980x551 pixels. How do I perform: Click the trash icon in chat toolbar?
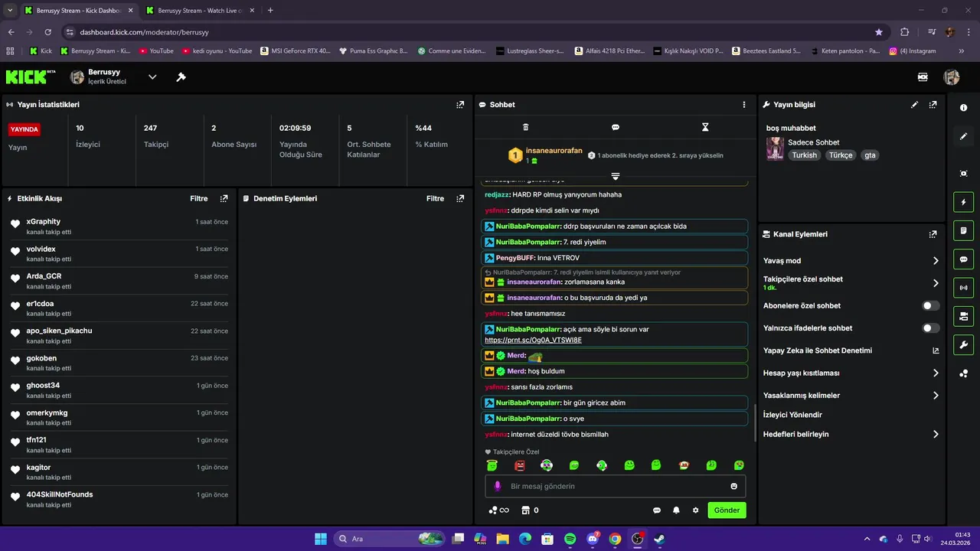pos(525,127)
